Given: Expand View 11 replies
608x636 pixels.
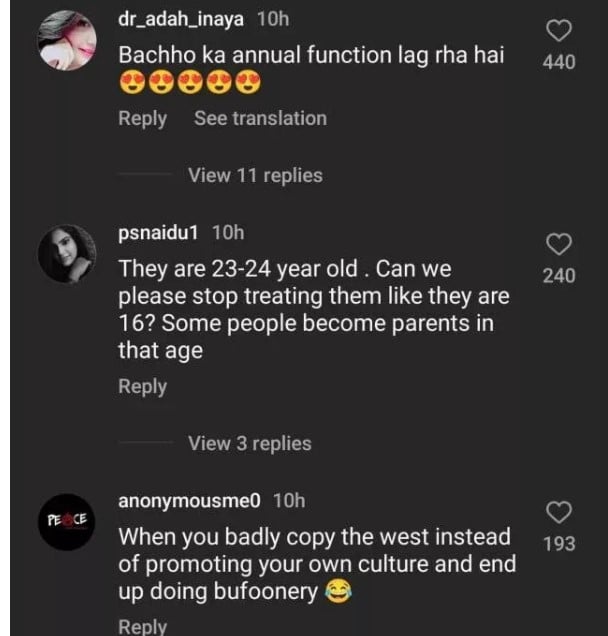Looking at the screenshot, I should point(255,175).
